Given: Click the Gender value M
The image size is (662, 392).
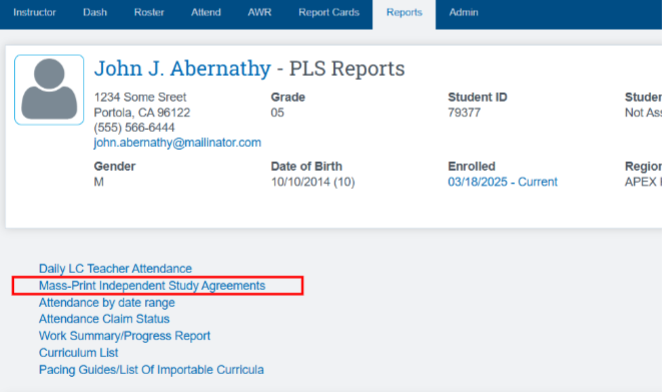Looking at the screenshot, I should [98, 182].
